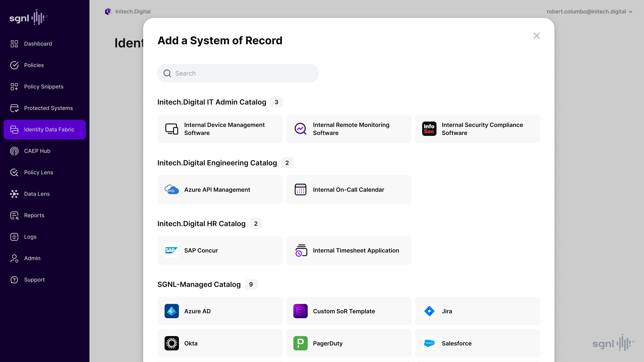The width and height of the screenshot is (644, 362).
Task: Click the InfoSec compliance software icon
Action: [429, 129]
